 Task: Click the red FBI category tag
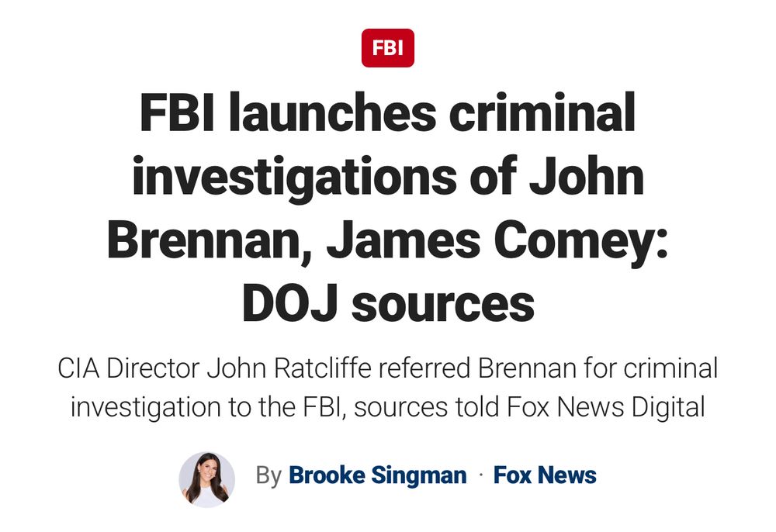tap(387, 48)
